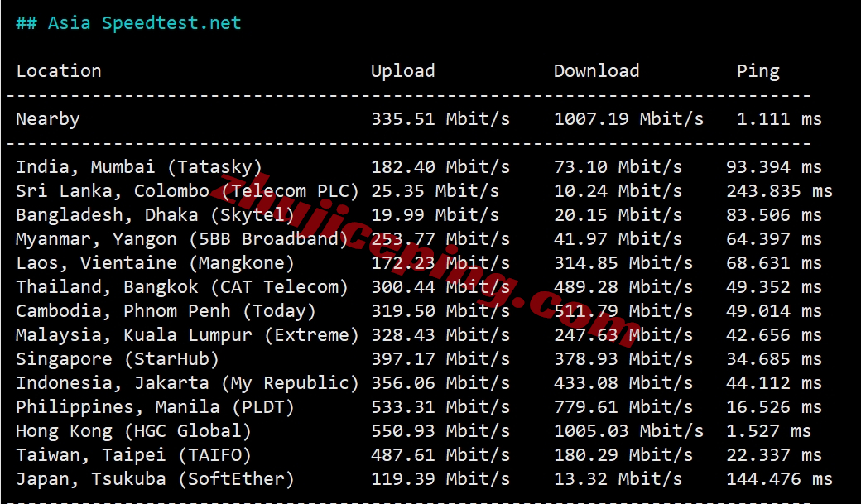Select Bangladesh download value 20.15 Mbit/s
Viewport: 861px width, 504px height.
coord(618,214)
